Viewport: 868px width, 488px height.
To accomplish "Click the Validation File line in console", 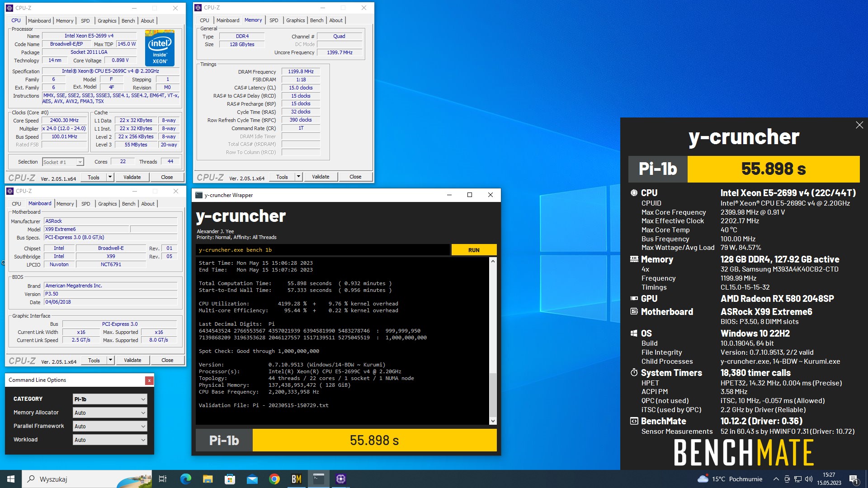I will (x=264, y=405).
